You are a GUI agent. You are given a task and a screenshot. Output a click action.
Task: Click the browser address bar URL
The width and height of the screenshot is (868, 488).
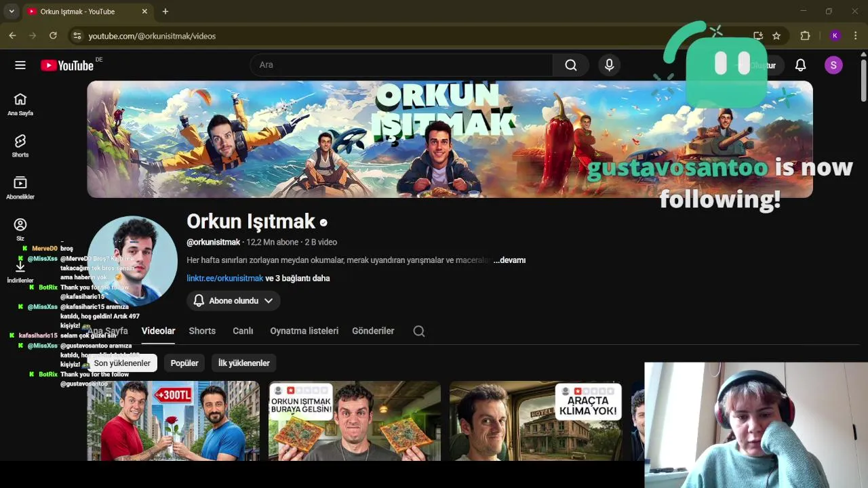(x=152, y=36)
